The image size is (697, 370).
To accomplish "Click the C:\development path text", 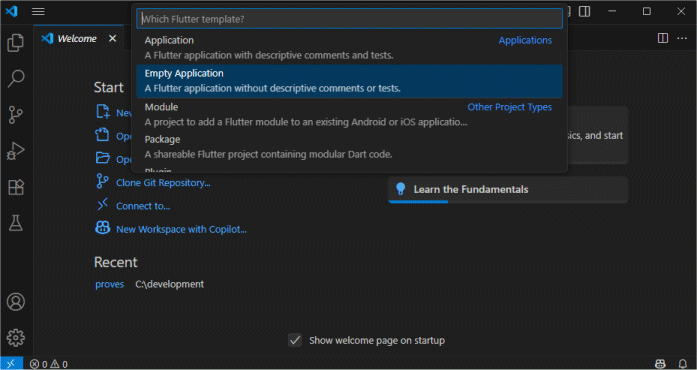I will click(169, 284).
